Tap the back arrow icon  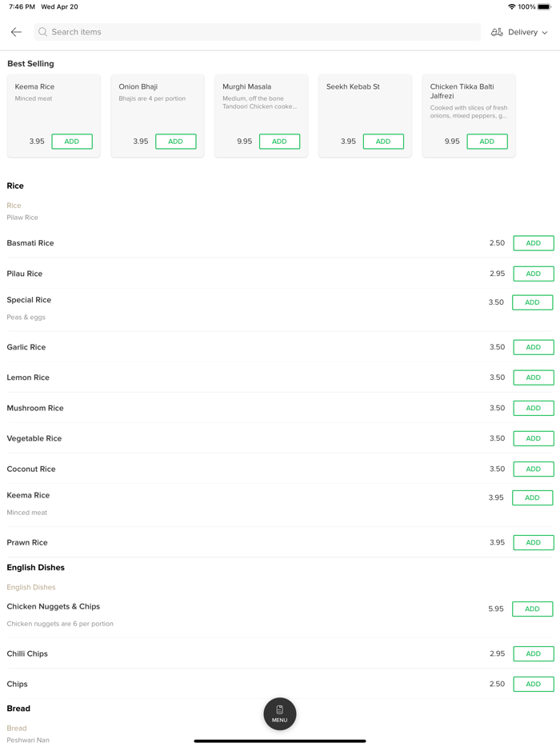pos(16,32)
